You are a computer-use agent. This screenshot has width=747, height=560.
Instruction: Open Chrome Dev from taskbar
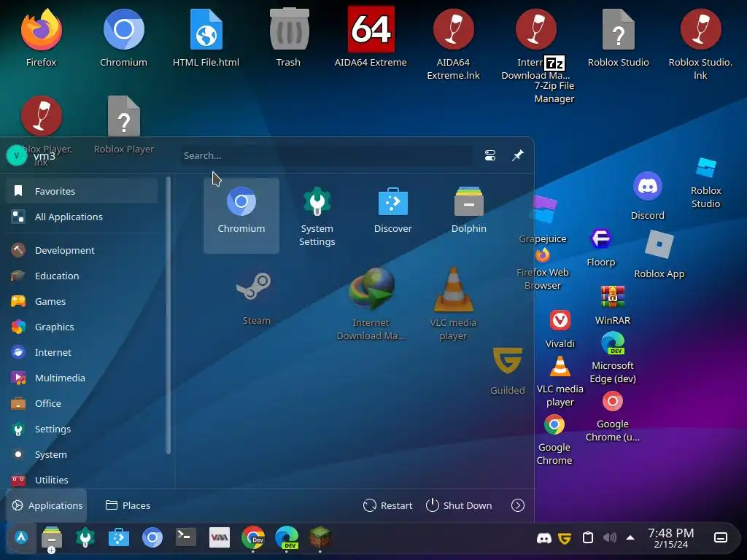(253, 537)
